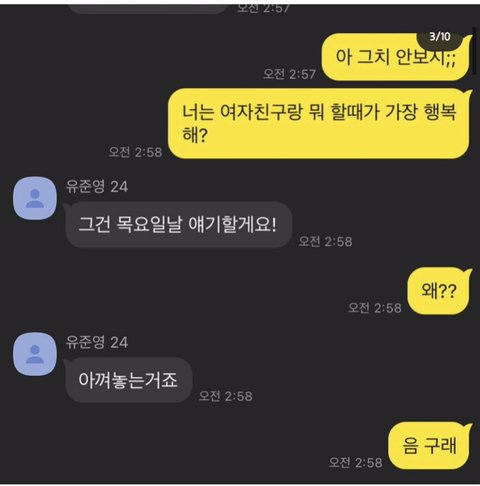Select the '아 그치 안보지;;' yellow message bubble
Screen dimensions: 480x486
(x=396, y=57)
